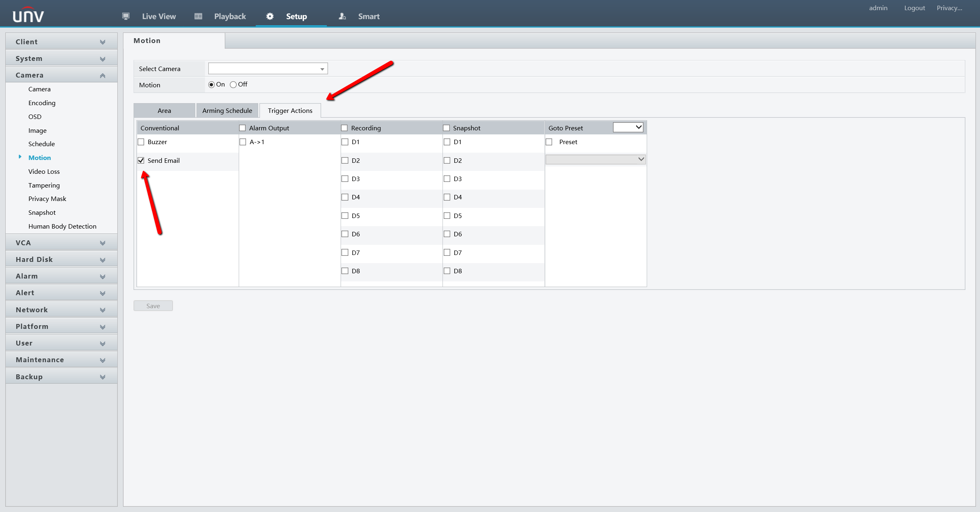
Task: Click the Logout link
Action: (914, 8)
